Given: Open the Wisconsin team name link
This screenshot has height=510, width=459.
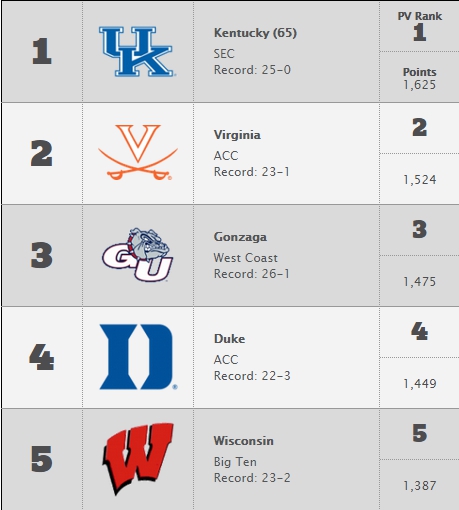Looking at the screenshot, I should 244,441.
